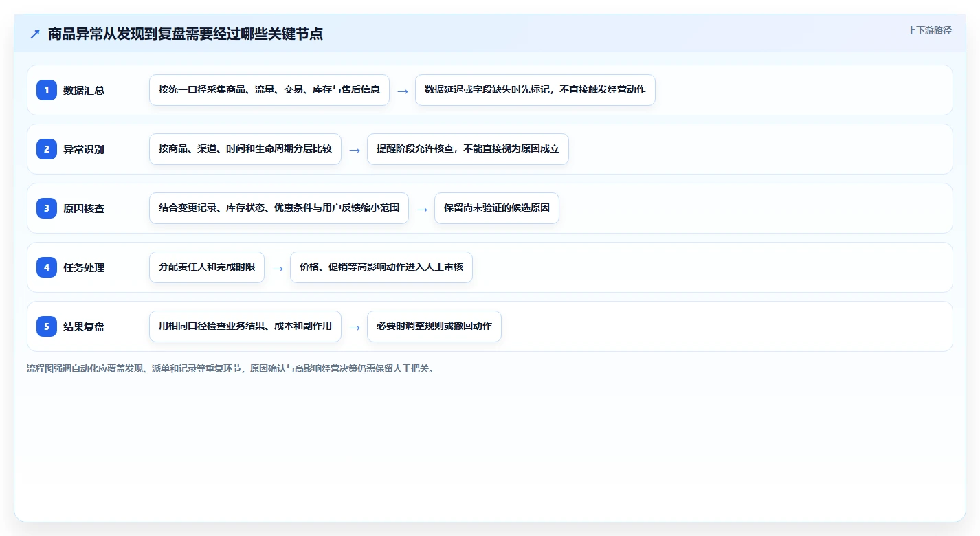The image size is (980, 536).
Task: Click the 结果复盘 step label
Action: click(x=84, y=326)
